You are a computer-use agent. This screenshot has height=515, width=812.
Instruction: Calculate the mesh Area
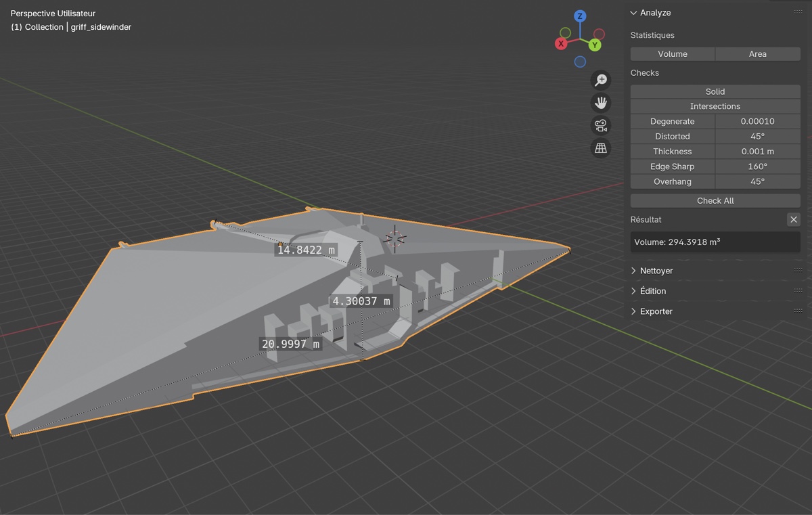757,54
